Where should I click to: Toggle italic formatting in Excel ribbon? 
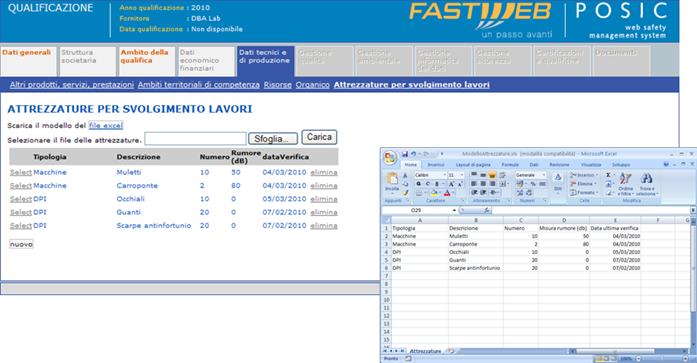point(428,184)
